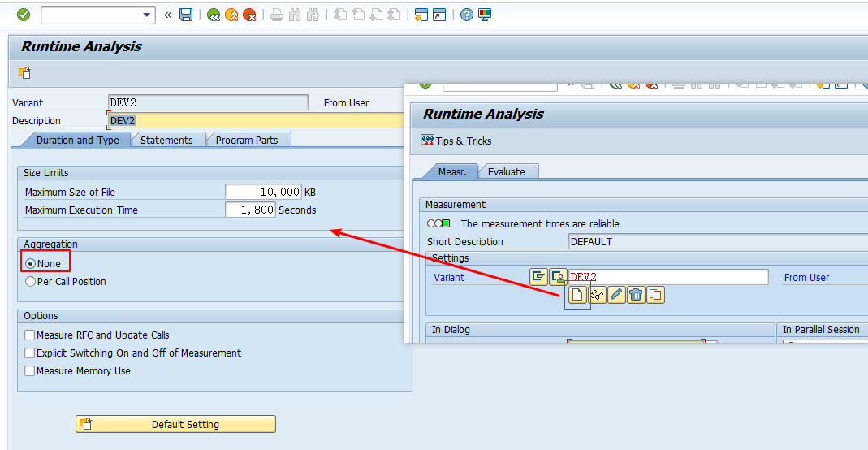Click the Change Variant pencil icon
868x450 pixels.
click(x=616, y=295)
